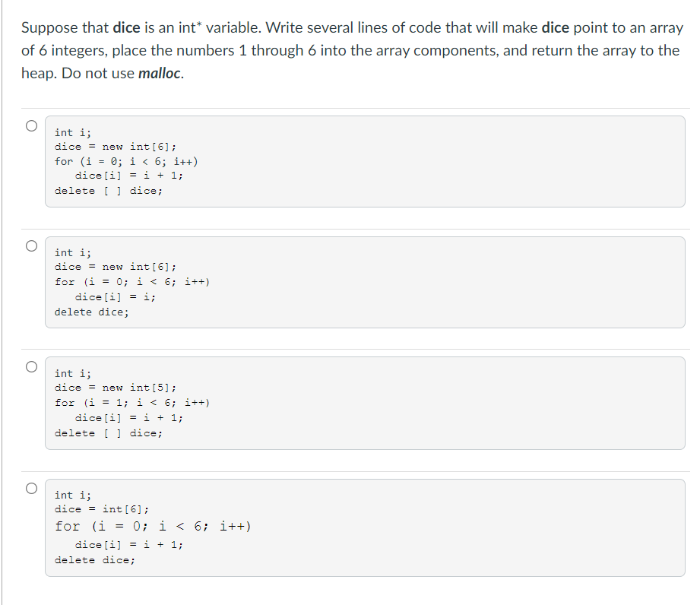Select the last answer option radio button
Image resolution: width=700 pixels, height=605 pixels.
click(31, 488)
